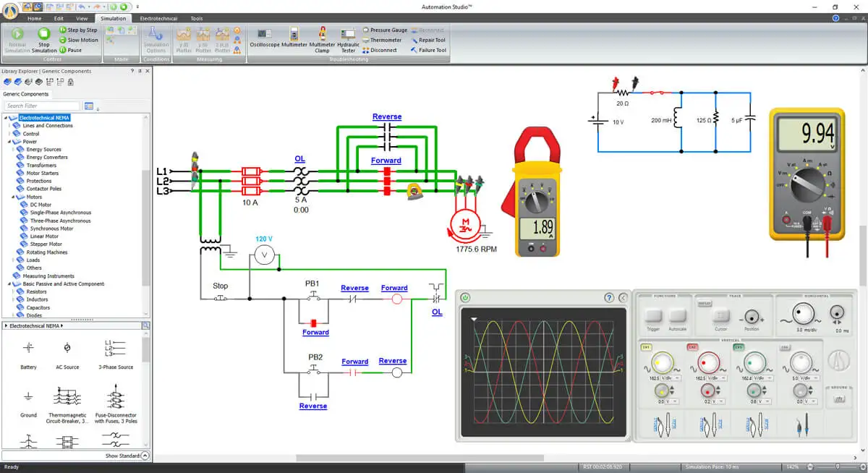Image resolution: width=868 pixels, height=473 pixels.
Task: Select the Multimeter tool in the ribbon
Action: coord(294,38)
